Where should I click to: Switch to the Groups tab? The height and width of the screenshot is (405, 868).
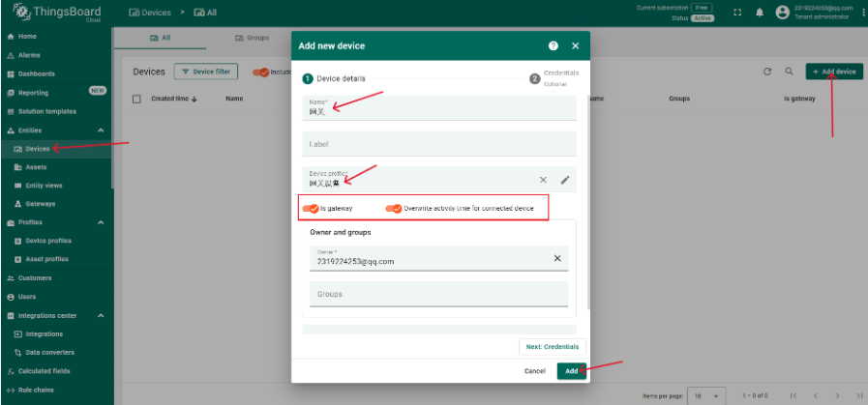252,38
